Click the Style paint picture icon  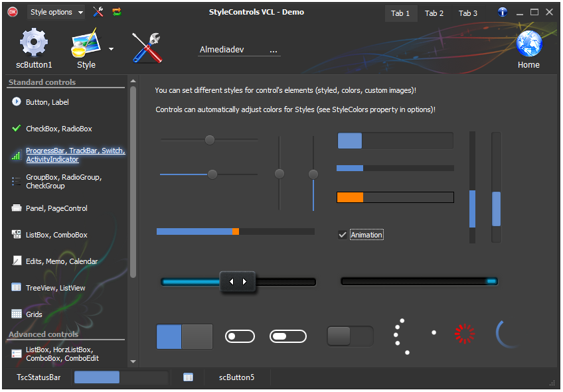pos(86,43)
